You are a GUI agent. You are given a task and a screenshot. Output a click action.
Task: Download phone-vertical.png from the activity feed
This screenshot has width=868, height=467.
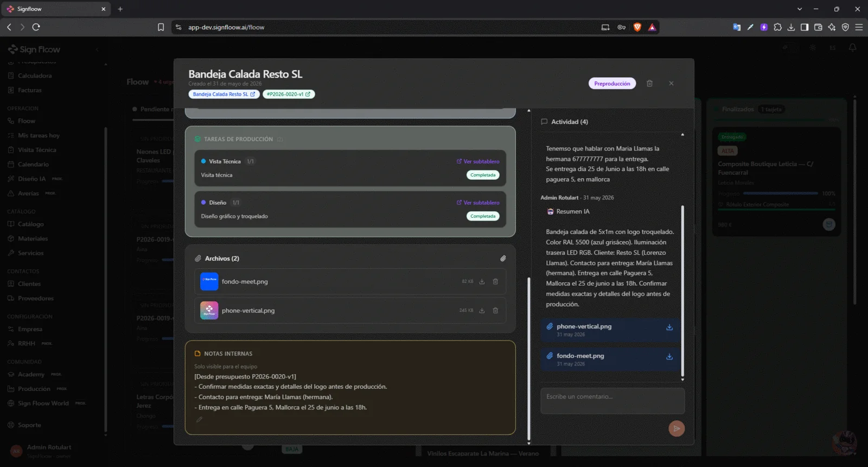tap(669, 327)
